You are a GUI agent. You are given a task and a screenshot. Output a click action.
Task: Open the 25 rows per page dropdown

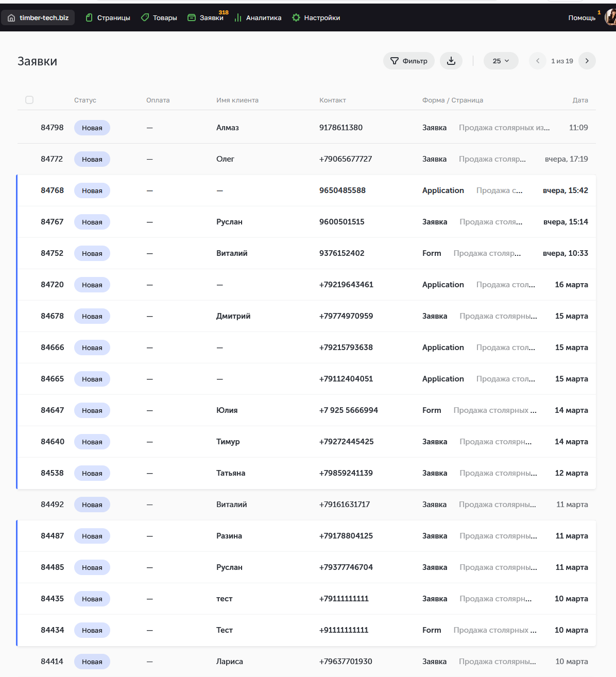coord(501,61)
